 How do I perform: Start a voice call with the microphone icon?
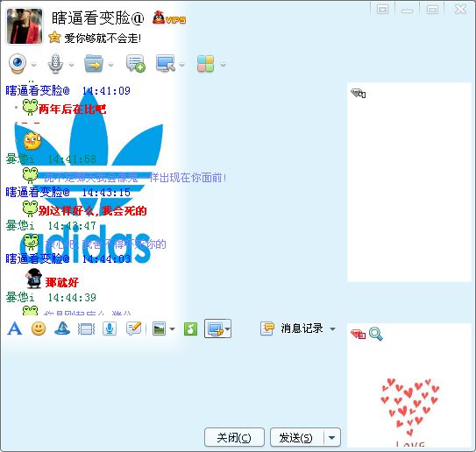(x=55, y=63)
